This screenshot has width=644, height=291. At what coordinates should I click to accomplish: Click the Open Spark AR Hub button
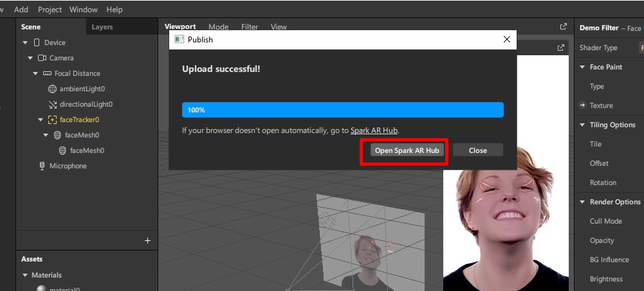[407, 150]
